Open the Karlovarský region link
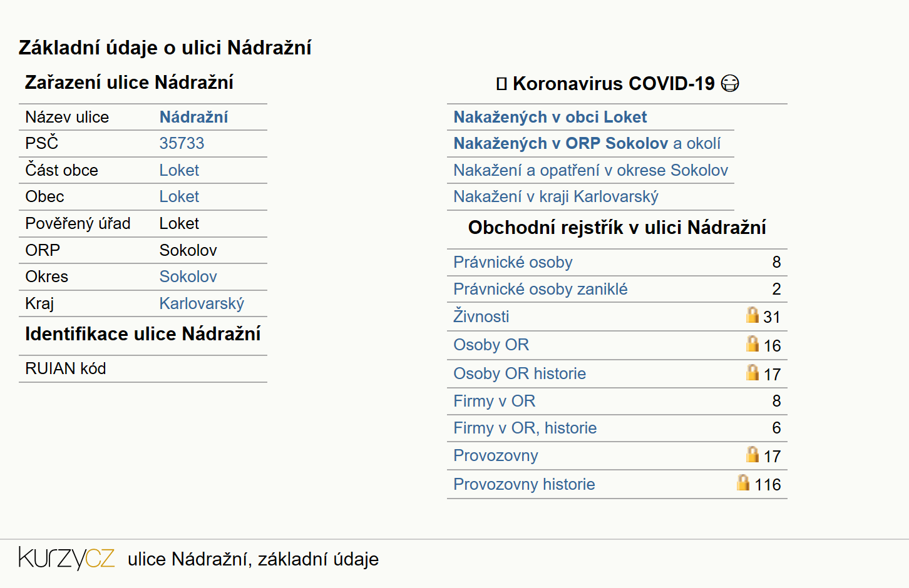 202,303
